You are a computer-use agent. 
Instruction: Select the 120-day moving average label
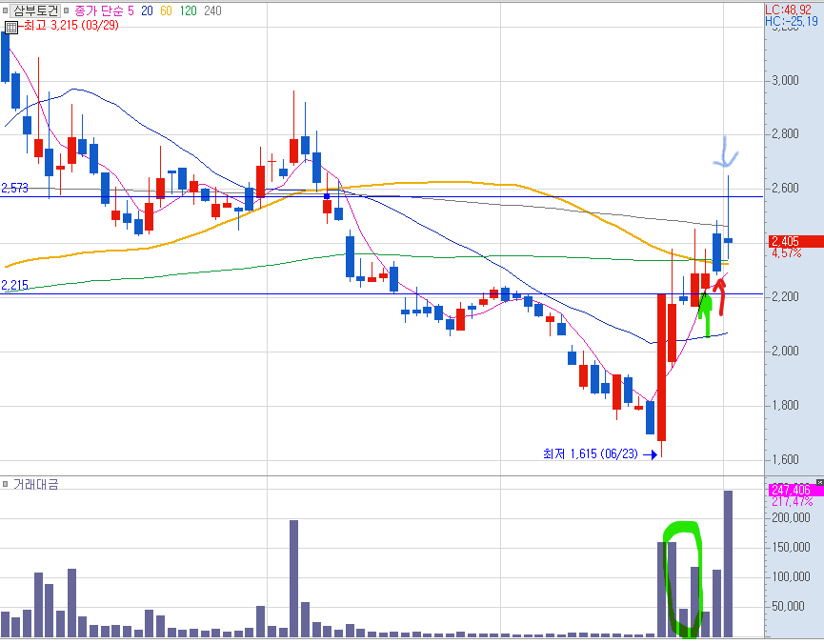[188, 10]
